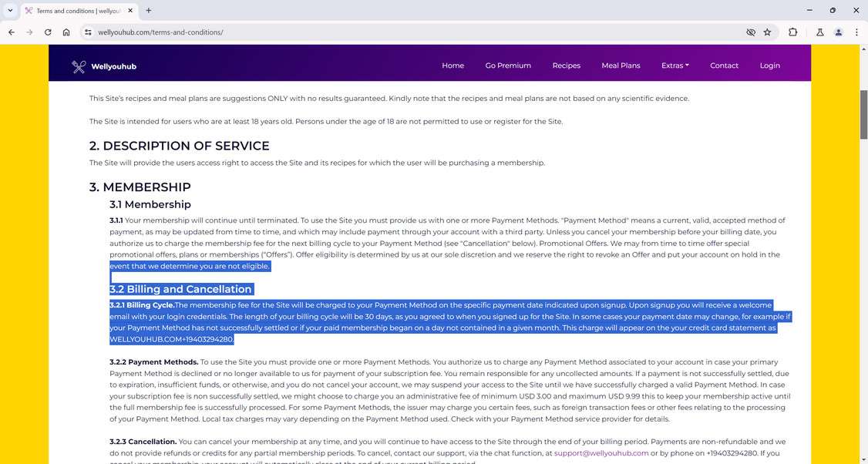Viewport: 868px width, 464px height.
Task: Reload the current page
Action: [47, 32]
